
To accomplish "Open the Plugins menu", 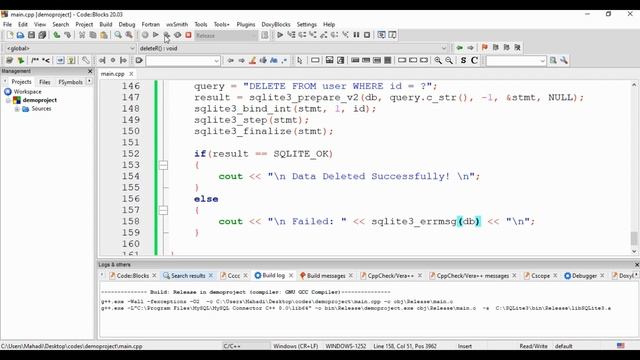I will point(246,24).
